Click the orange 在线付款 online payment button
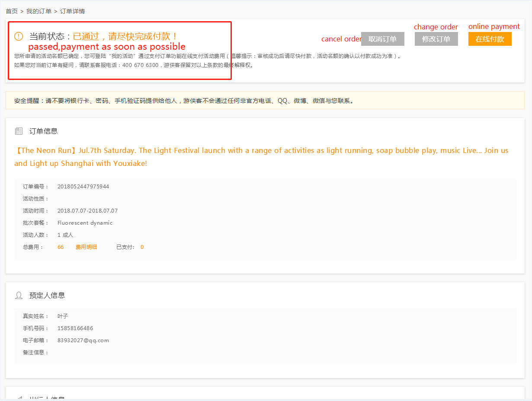Viewport: 532px width, 401px height. coord(490,39)
